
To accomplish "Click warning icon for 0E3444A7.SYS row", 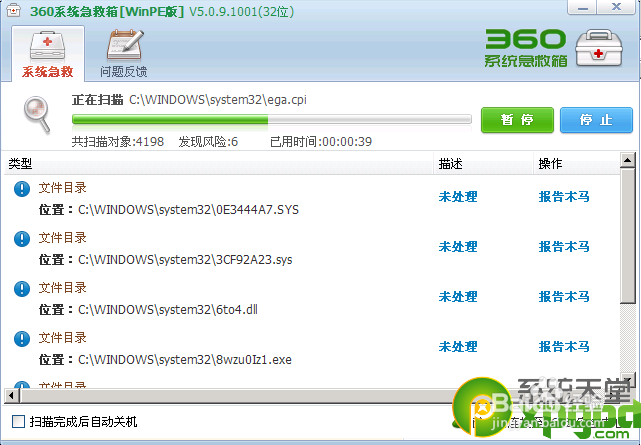I will [x=22, y=189].
